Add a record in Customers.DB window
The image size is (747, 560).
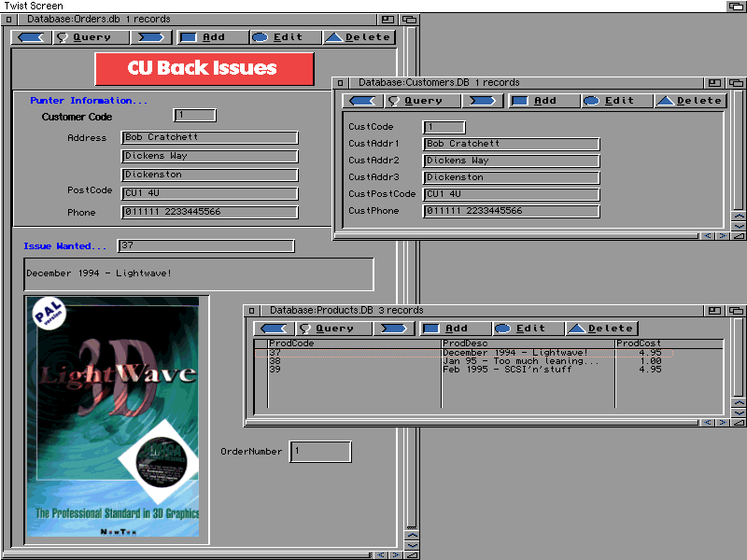(x=544, y=101)
